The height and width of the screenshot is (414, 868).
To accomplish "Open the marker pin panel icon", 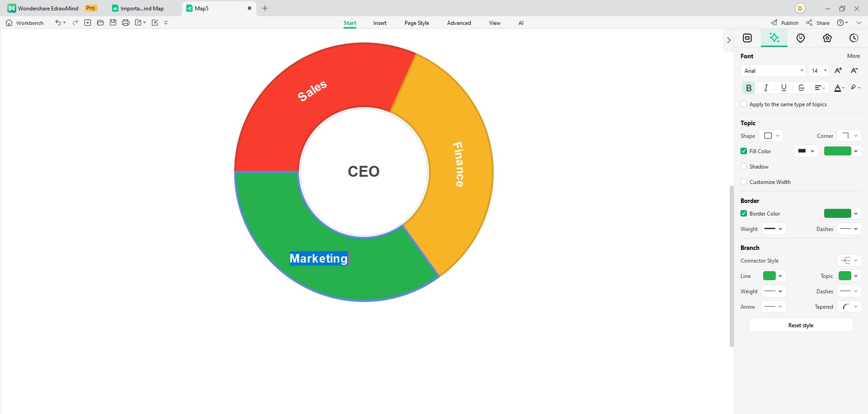I will pyautogui.click(x=801, y=38).
